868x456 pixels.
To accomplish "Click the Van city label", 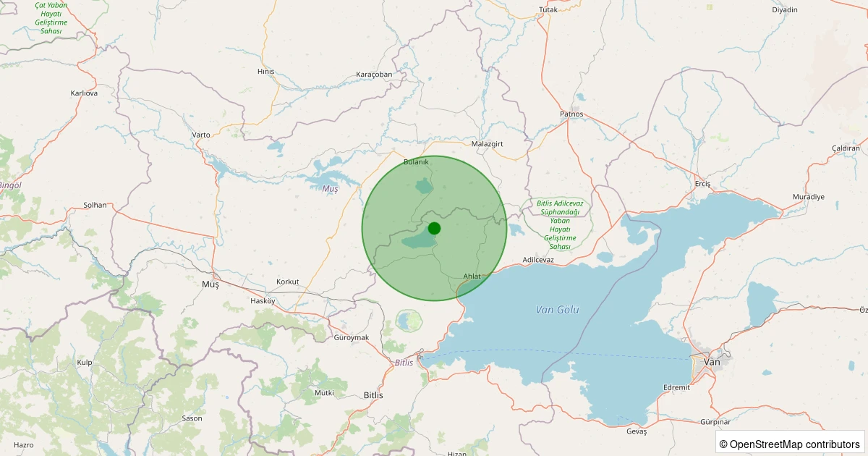I will pos(712,361).
